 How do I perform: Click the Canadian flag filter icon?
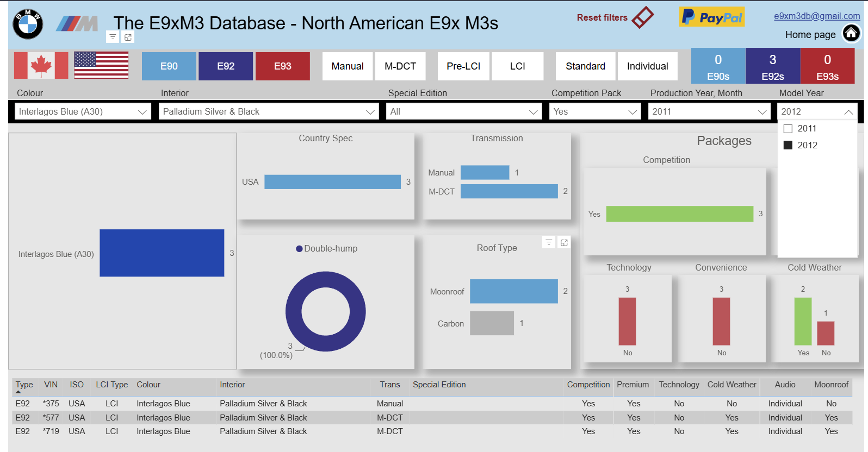41,66
